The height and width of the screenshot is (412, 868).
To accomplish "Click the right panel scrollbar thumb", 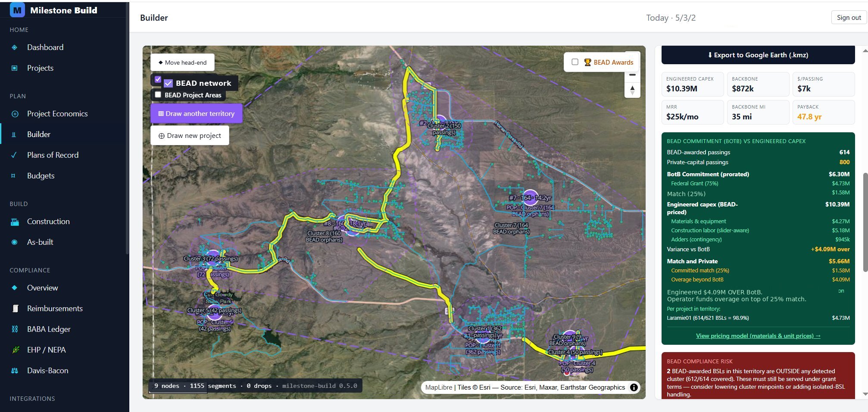I will (x=865, y=222).
